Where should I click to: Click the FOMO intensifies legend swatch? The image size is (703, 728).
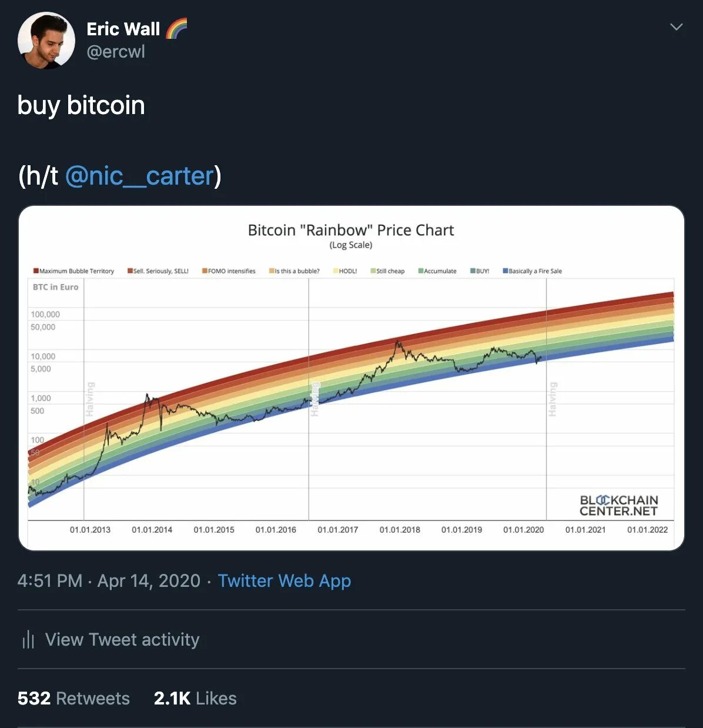[205, 271]
